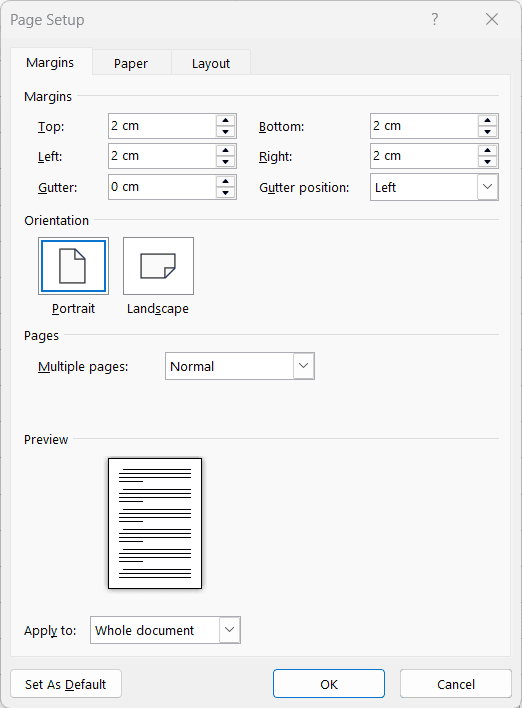Decrease the Right margin value
Viewport: 522px width, 708px height.
[487, 162]
